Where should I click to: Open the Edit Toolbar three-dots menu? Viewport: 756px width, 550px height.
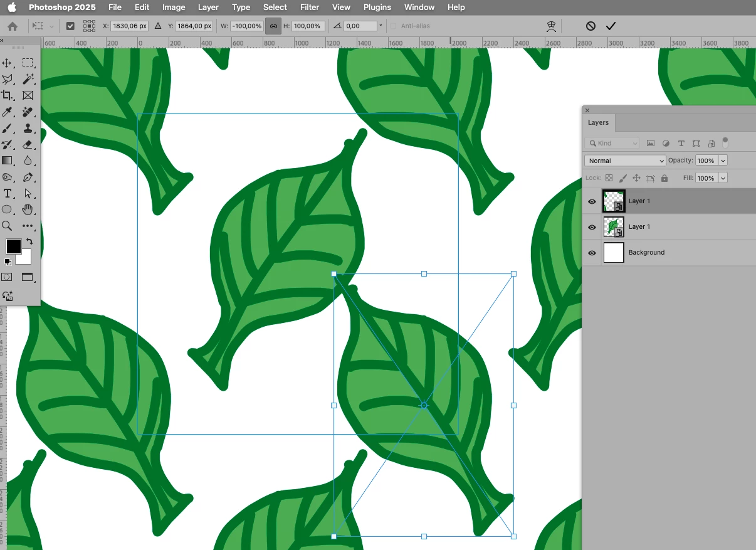point(28,226)
